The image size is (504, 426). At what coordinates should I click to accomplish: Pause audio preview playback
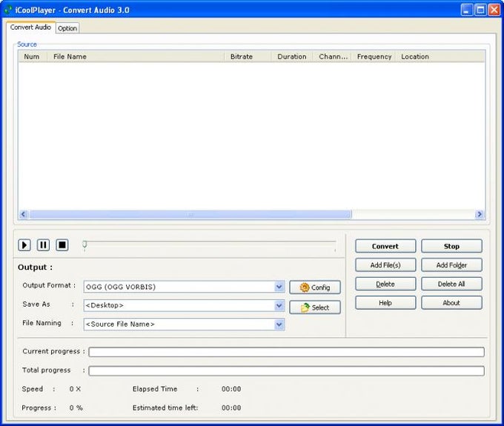(x=43, y=245)
